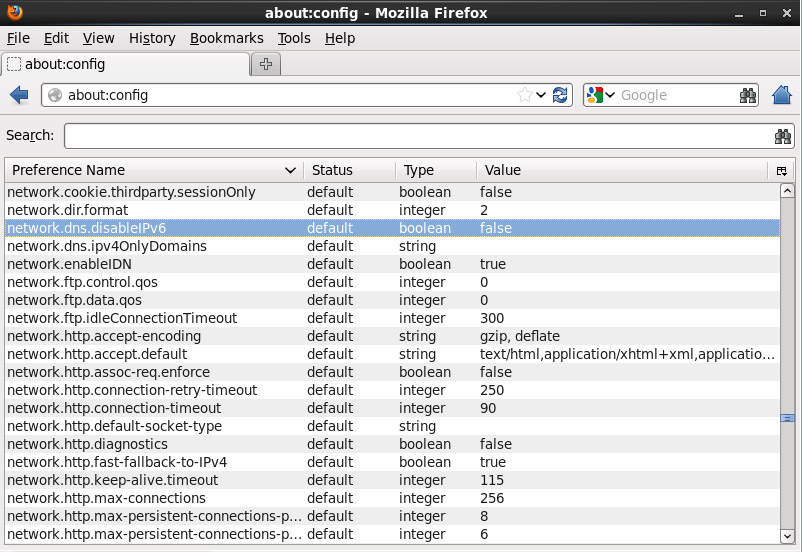
Task: Open the File menu
Action: (x=18, y=38)
